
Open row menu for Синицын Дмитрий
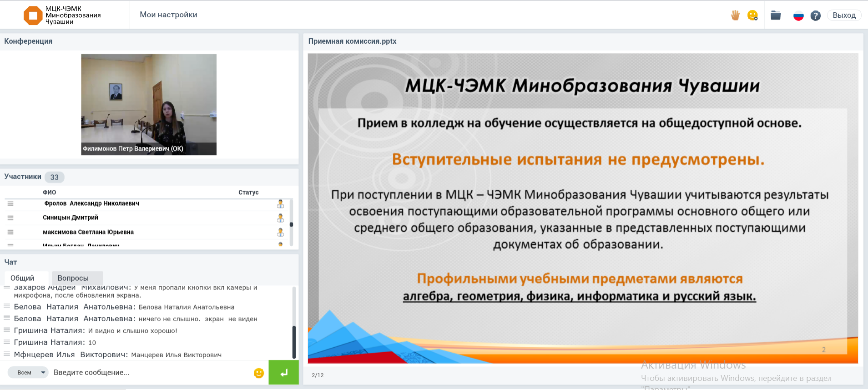pos(10,218)
